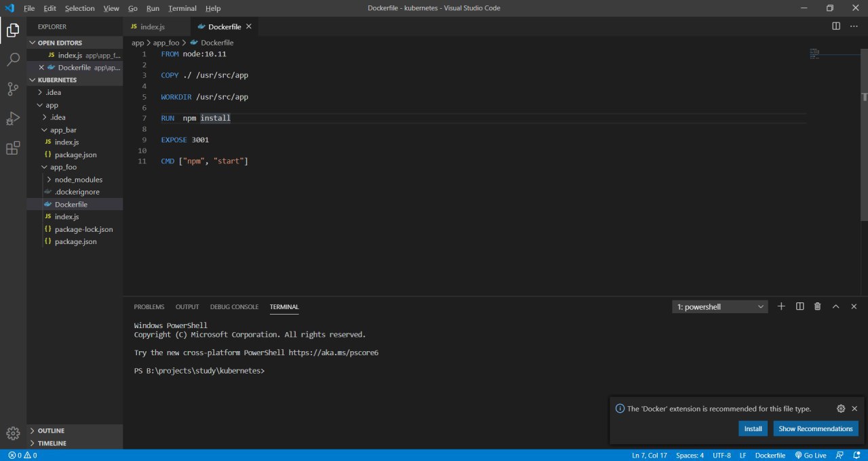Close the terminal panel
This screenshot has width=868, height=461.
point(853,306)
